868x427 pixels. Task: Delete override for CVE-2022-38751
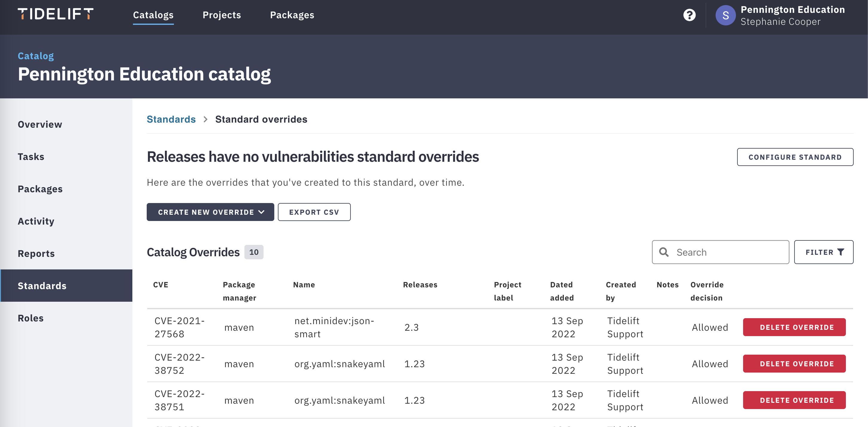point(794,400)
